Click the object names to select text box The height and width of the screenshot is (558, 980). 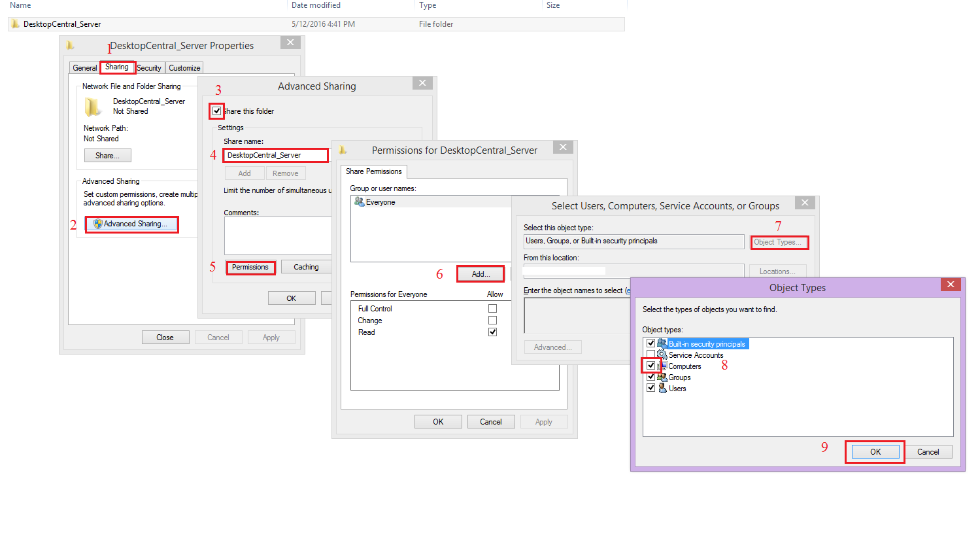click(577, 315)
